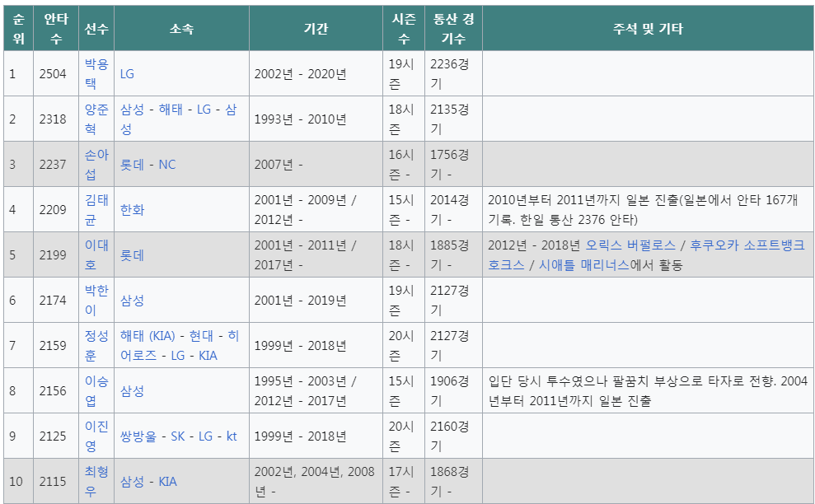Click the 히어로즈 team link

[180, 346]
